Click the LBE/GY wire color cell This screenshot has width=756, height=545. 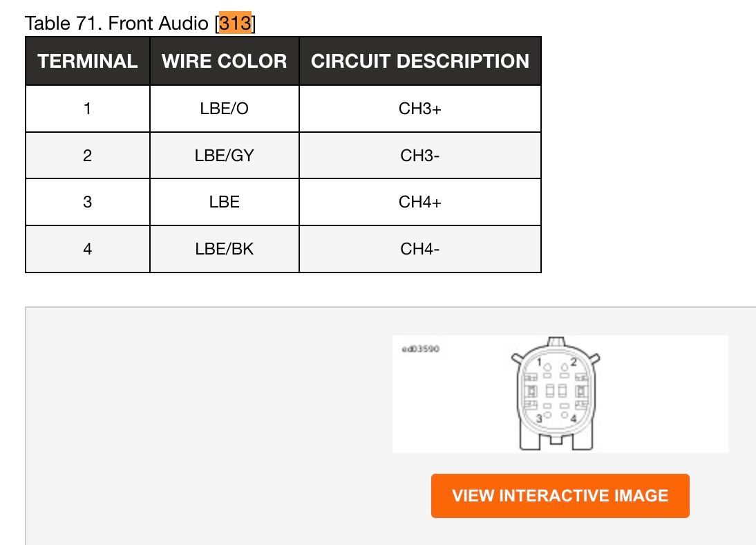[224, 156]
